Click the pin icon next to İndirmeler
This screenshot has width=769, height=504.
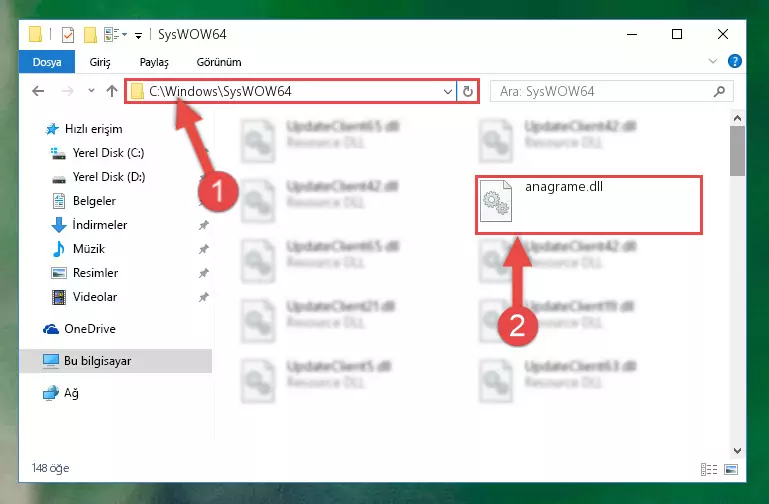click(204, 225)
